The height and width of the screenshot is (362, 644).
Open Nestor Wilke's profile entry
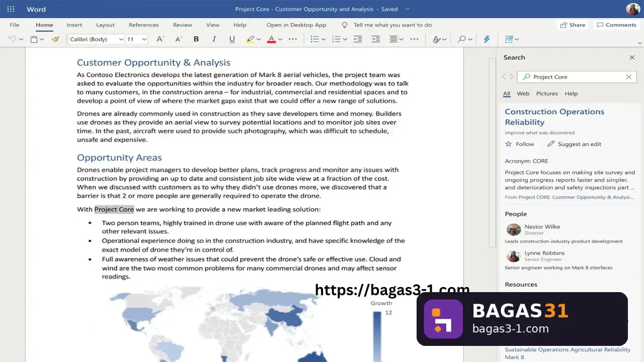pos(563,233)
